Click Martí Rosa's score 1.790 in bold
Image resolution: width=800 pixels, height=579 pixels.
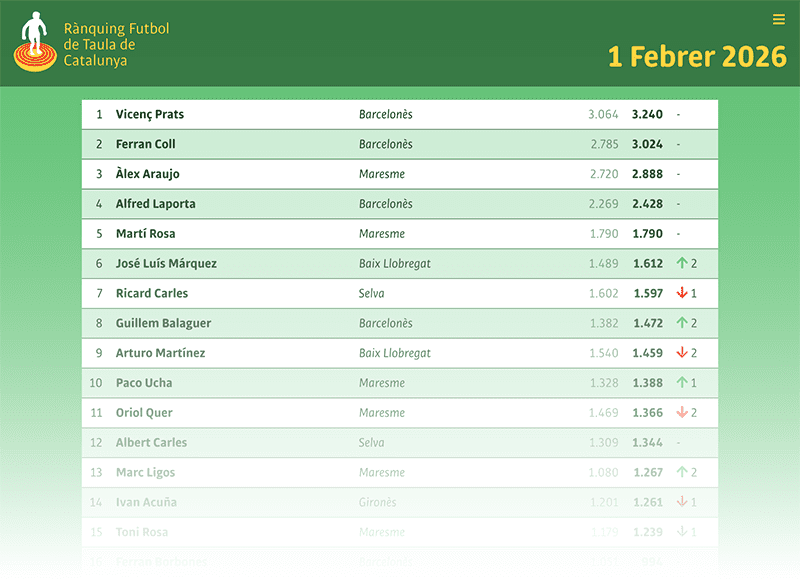pyautogui.click(x=648, y=234)
